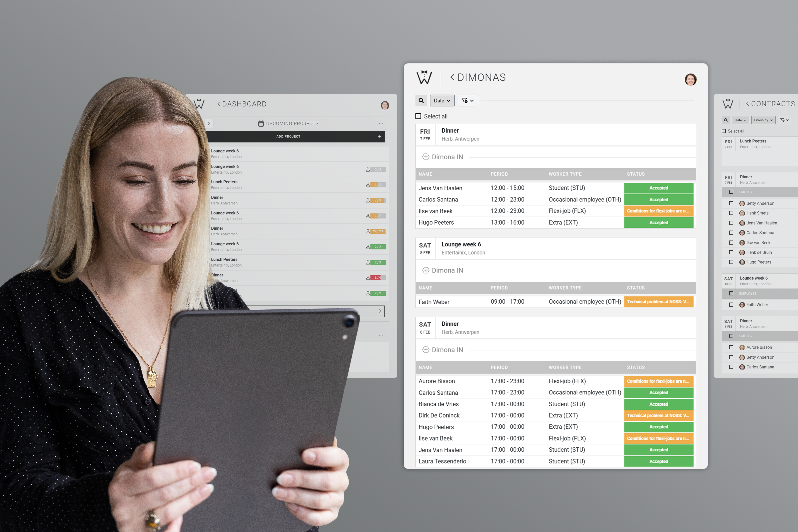Open Group by dropdown in Contracts window
This screenshot has width=798, height=532.
coord(763,120)
